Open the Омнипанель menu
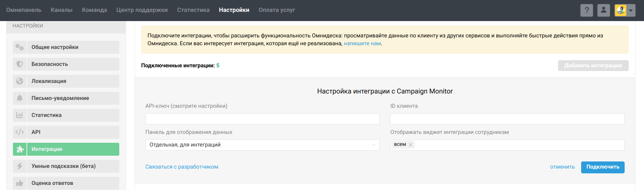 tap(24, 10)
